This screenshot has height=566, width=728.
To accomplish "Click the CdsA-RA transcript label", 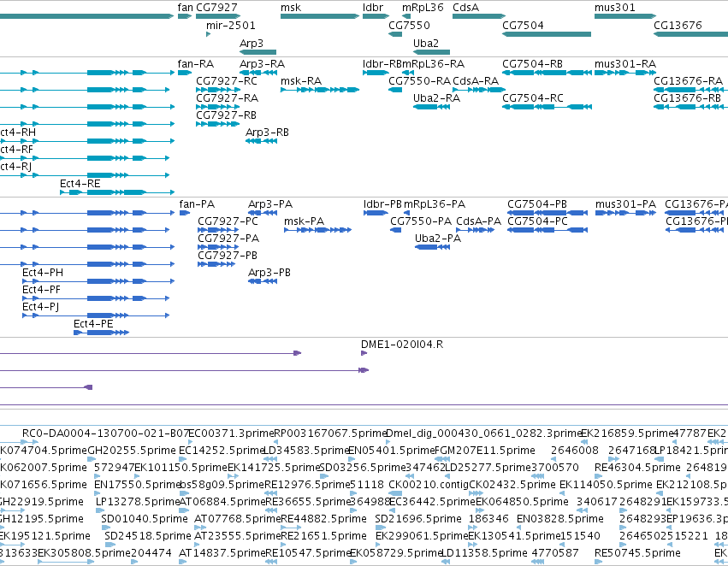I will pyautogui.click(x=476, y=81).
